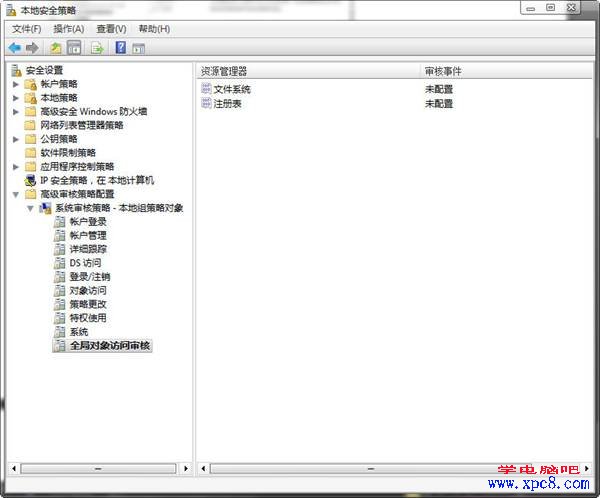Expand the 帐户策略 tree node
600x498 pixels.
click(x=16, y=84)
